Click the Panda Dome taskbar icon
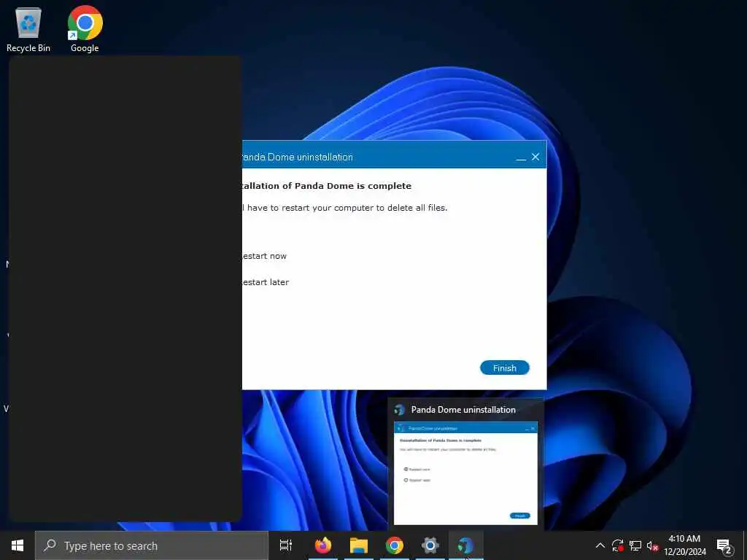The height and width of the screenshot is (560, 747). click(x=465, y=545)
